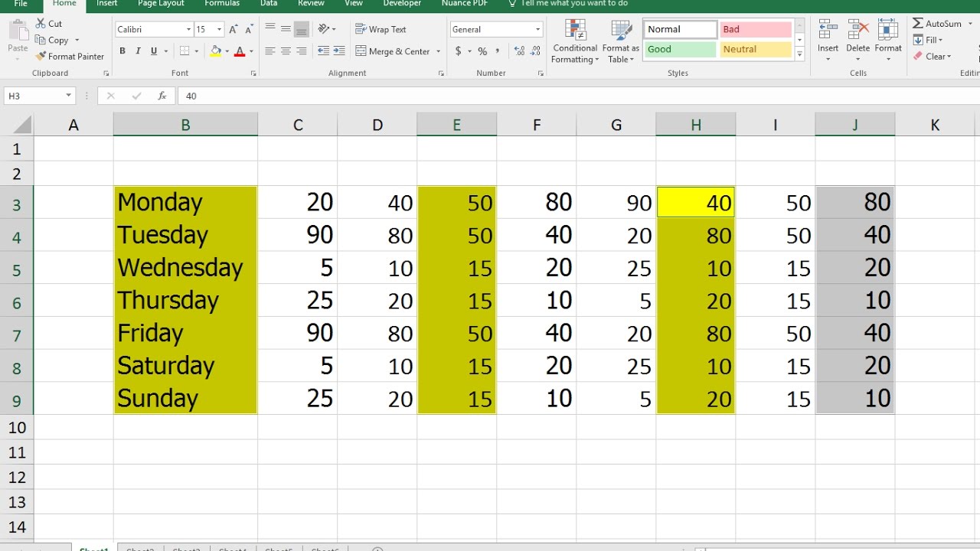Image resolution: width=980 pixels, height=551 pixels.
Task: Click the AutoSum sigma icon
Action: pyautogui.click(x=918, y=24)
